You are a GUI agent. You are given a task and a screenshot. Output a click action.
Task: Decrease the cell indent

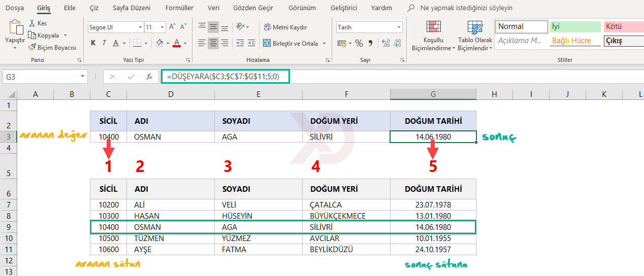coord(240,43)
